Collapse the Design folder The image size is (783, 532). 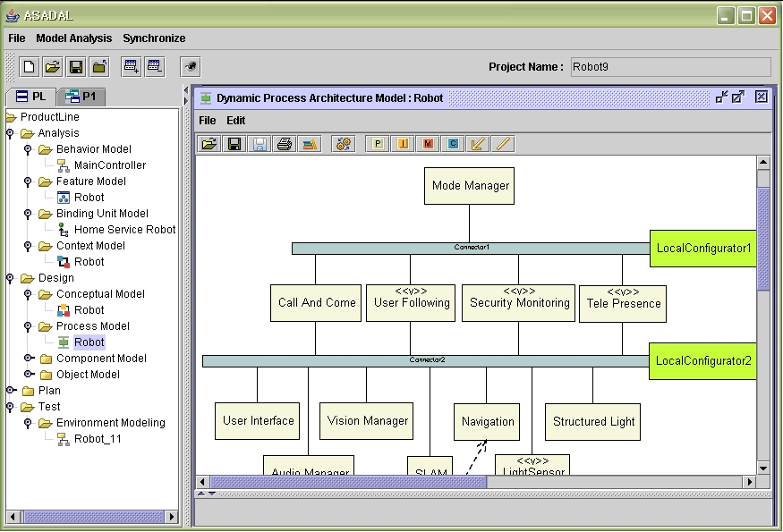(10, 278)
